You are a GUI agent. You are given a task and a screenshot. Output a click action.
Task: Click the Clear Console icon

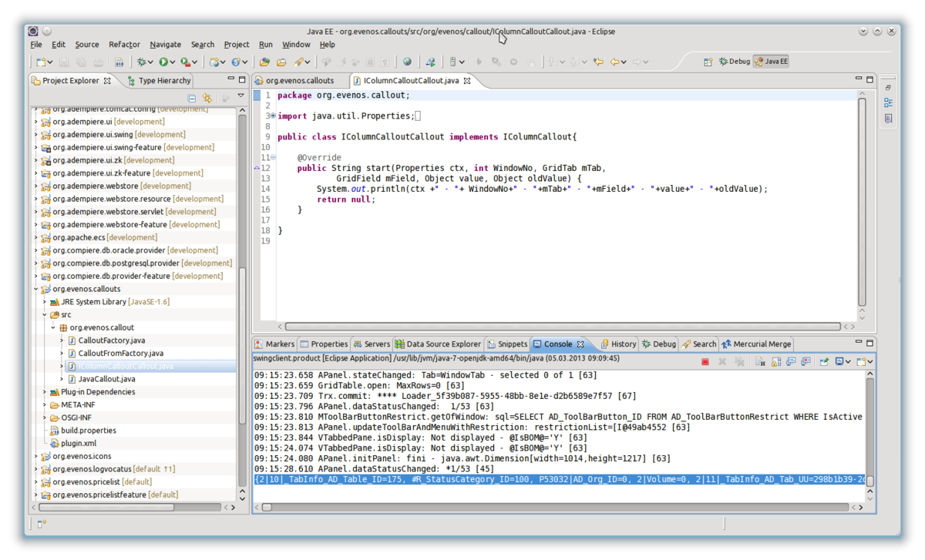(760, 361)
